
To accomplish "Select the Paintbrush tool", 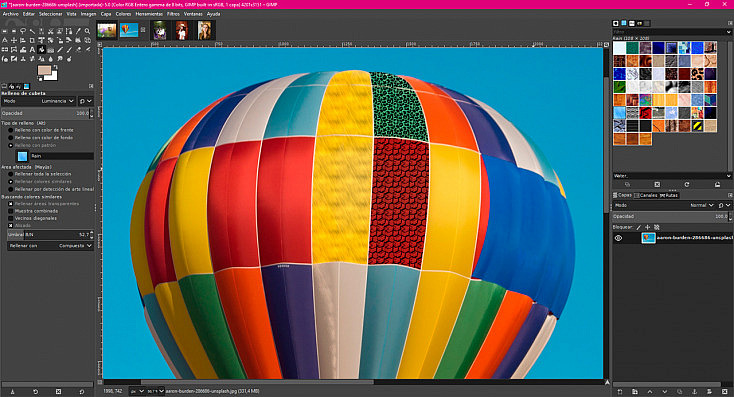I will point(69,50).
